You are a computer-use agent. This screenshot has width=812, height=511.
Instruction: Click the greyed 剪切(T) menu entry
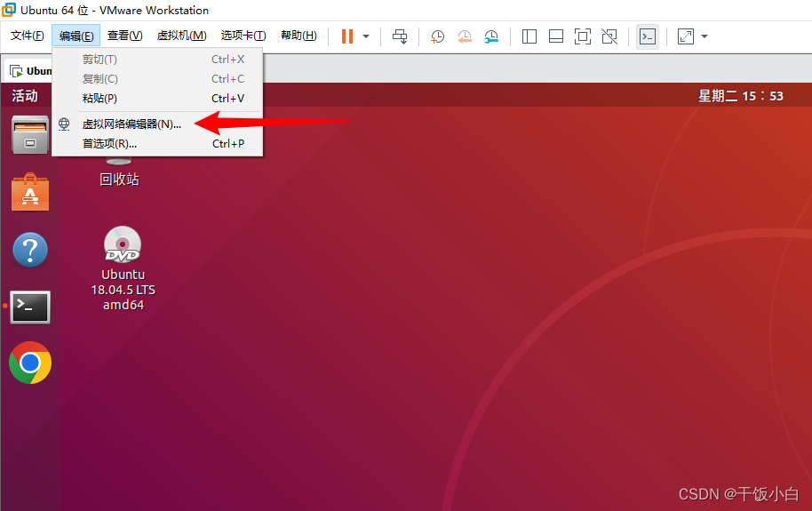pos(157,60)
